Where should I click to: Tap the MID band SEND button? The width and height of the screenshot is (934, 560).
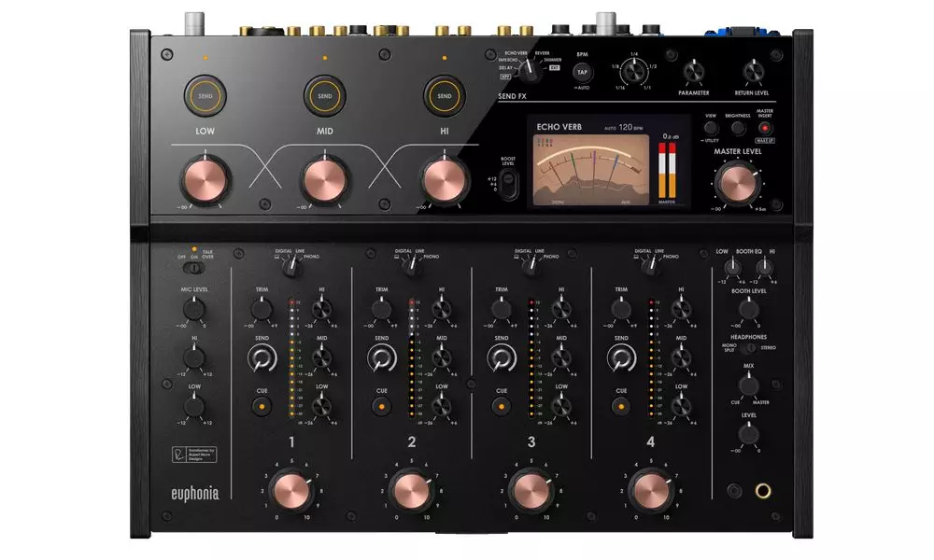(325, 96)
